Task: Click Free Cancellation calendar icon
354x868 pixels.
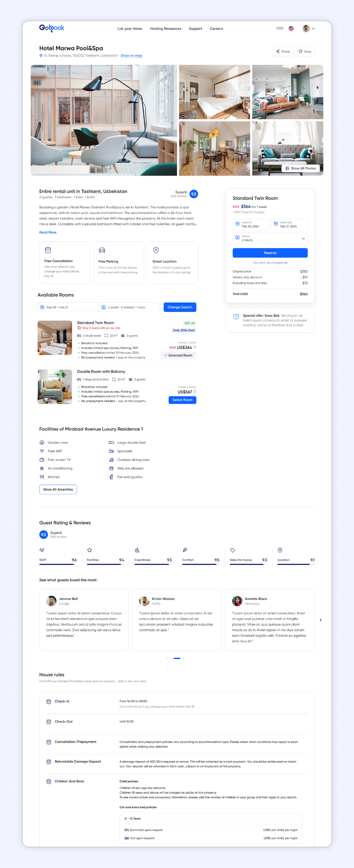Action: click(x=48, y=250)
